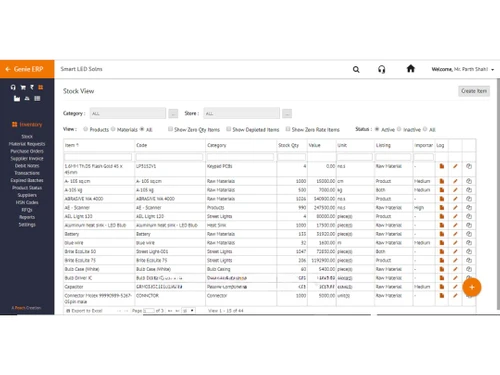Open Product Status in the sidebar

pos(27,188)
